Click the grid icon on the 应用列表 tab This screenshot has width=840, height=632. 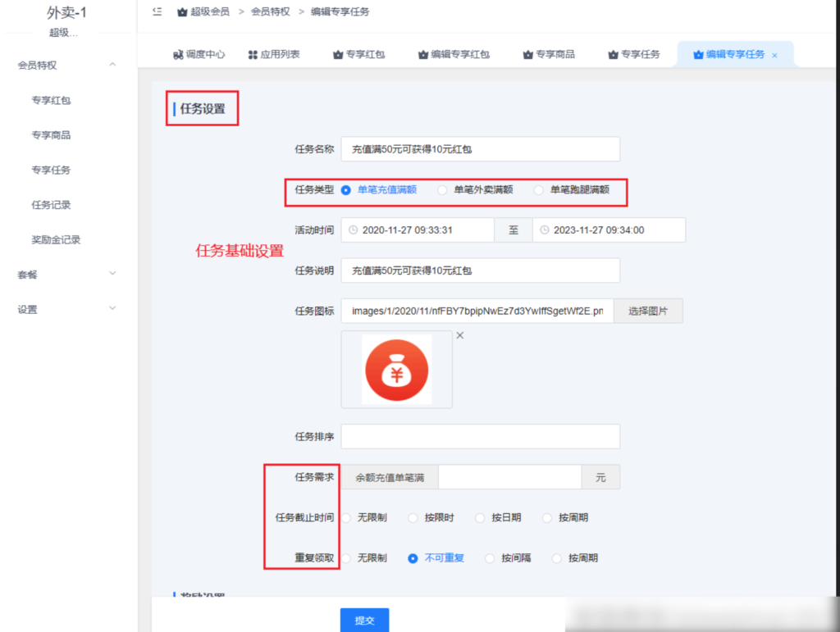252,55
